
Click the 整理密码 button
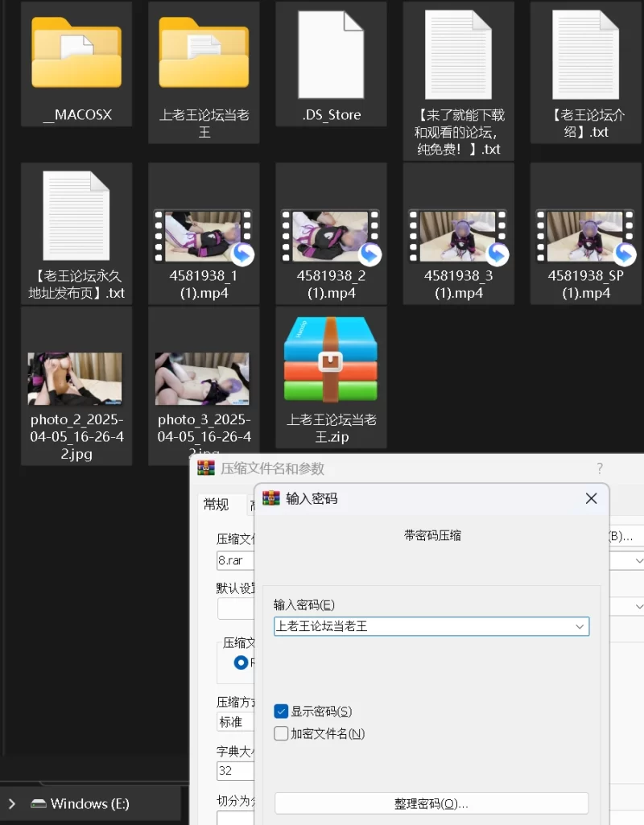click(x=431, y=803)
